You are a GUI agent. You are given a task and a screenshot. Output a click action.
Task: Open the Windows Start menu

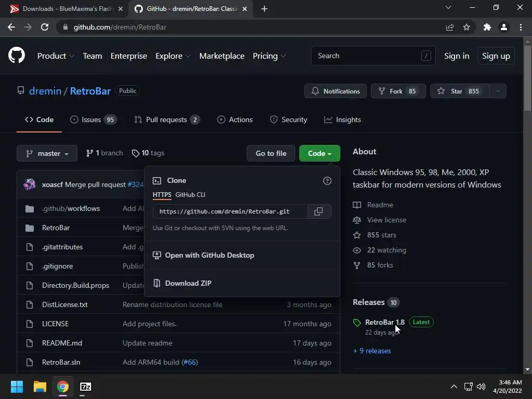(x=17, y=387)
